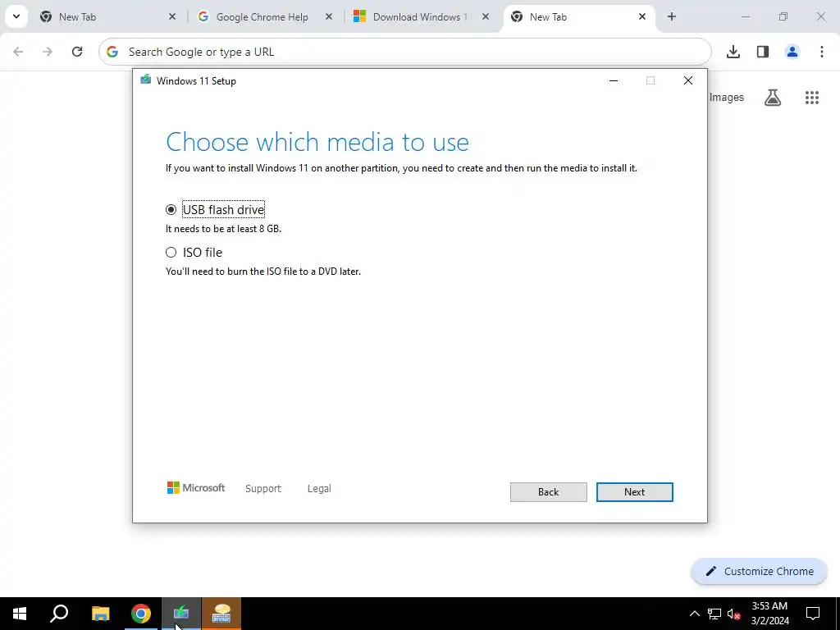This screenshot has width=840, height=630.
Task: Minimize the Windows 11 Setup window
Action: (x=614, y=80)
